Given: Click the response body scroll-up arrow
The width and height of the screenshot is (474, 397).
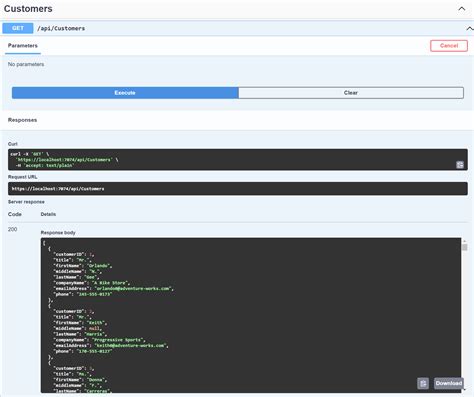Looking at the screenshot, I should pyautogui.click(x=465, y=241).
